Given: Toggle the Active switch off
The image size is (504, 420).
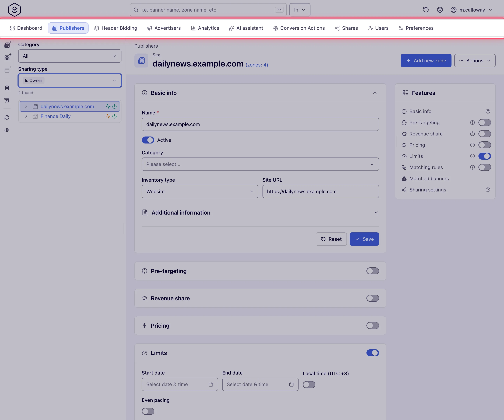Looking at the screenshot, I should [x=148, y=140].
